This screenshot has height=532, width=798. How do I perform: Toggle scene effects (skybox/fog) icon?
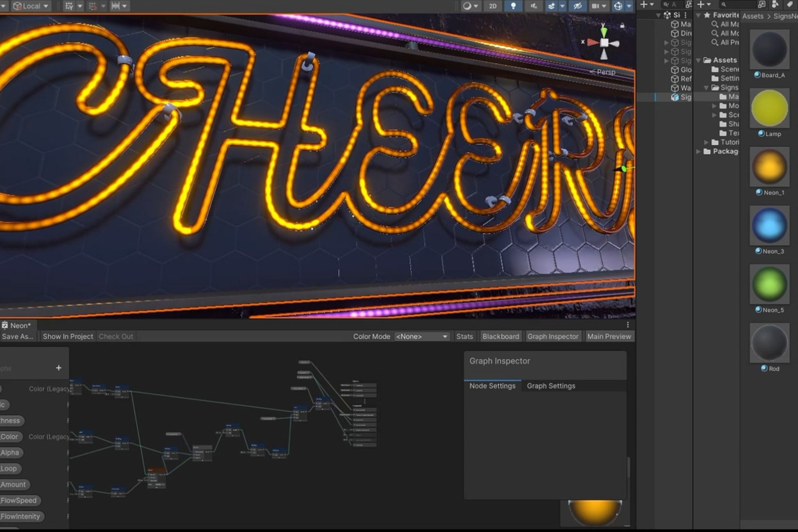[552, 6]
